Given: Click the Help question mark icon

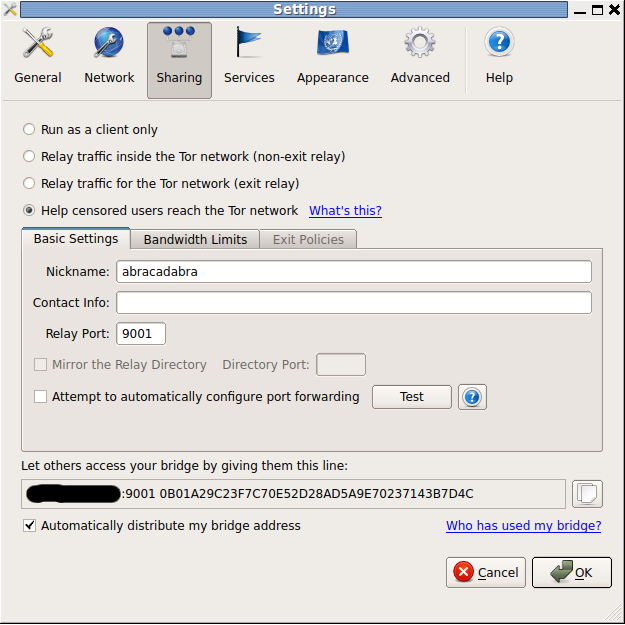Looking at the screenshot, I should 499,57.
